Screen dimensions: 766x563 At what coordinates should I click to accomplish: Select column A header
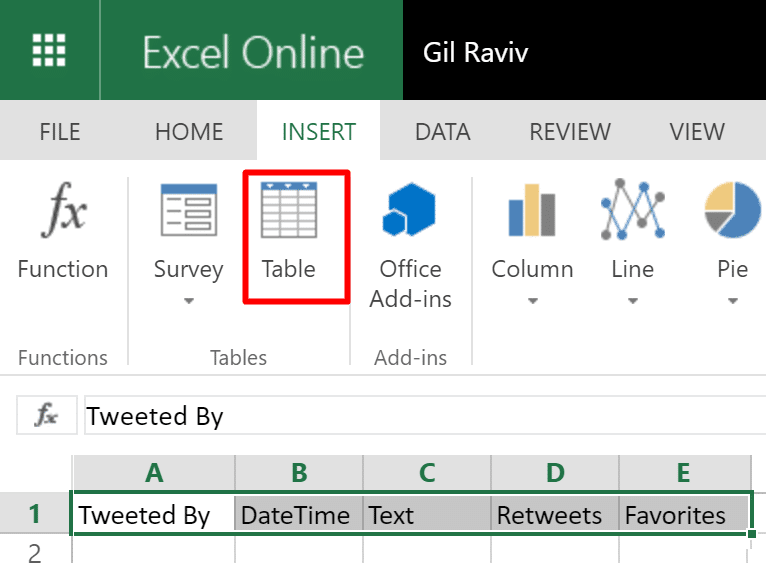[154, 473]
